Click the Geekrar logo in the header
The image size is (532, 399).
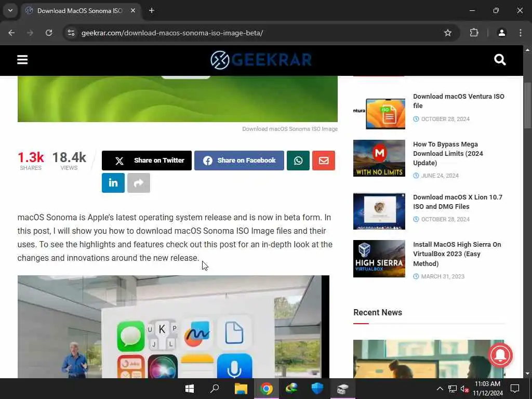tap(261, 60)
